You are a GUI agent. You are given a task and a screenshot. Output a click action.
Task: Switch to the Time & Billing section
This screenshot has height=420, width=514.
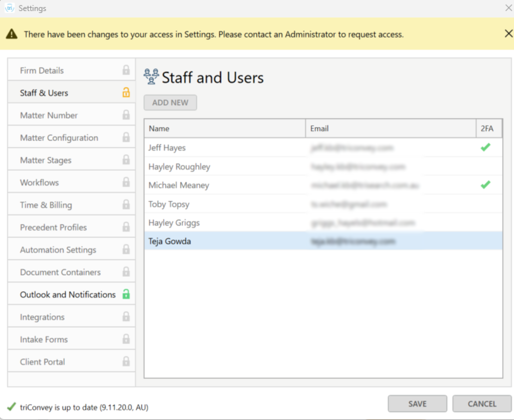point(46,205)
